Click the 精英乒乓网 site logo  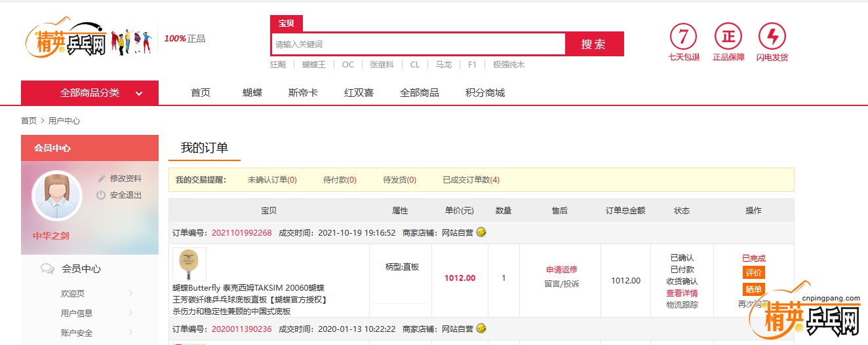point(66,39)
